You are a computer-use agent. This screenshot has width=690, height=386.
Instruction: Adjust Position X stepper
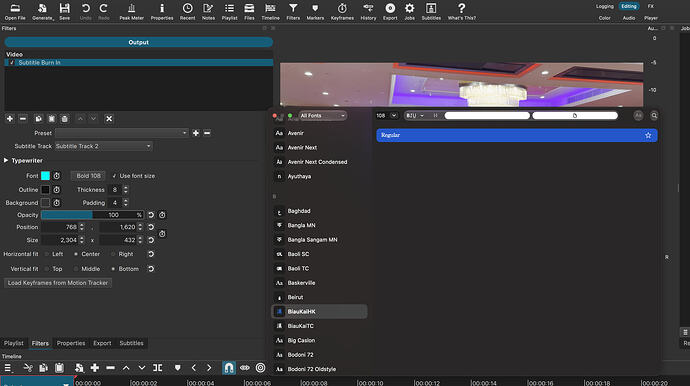81,227
